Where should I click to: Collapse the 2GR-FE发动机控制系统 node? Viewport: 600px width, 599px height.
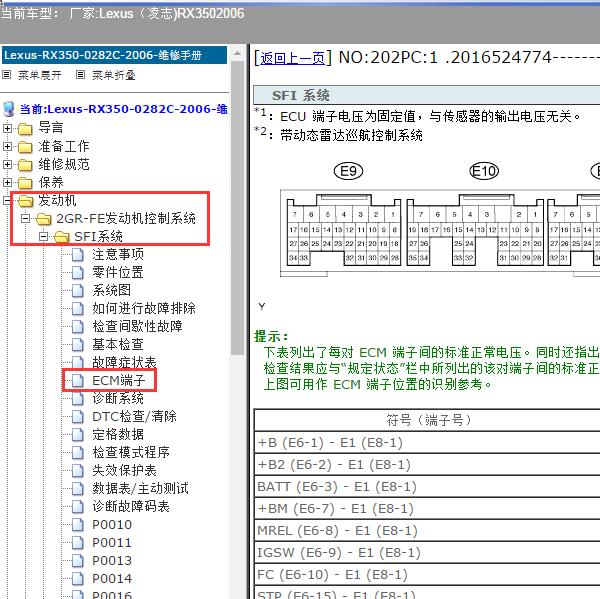[26, 219]
